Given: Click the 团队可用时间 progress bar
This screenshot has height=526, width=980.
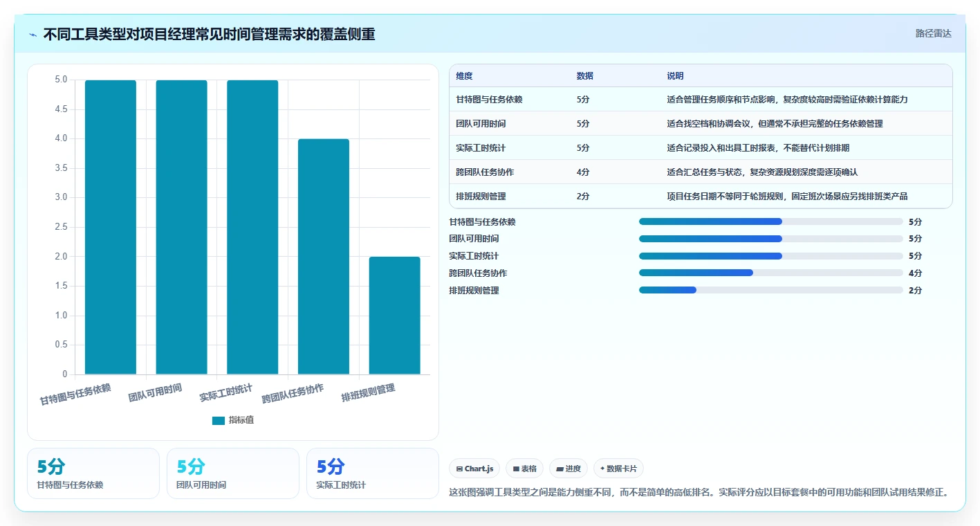Looking at the screenshot, I should click(x=771, y=239).
